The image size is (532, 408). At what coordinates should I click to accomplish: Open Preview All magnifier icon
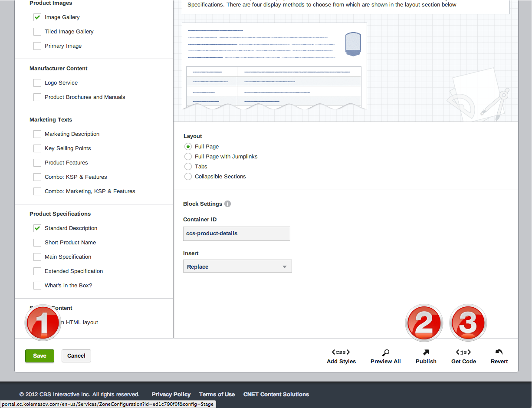point(385,352)
